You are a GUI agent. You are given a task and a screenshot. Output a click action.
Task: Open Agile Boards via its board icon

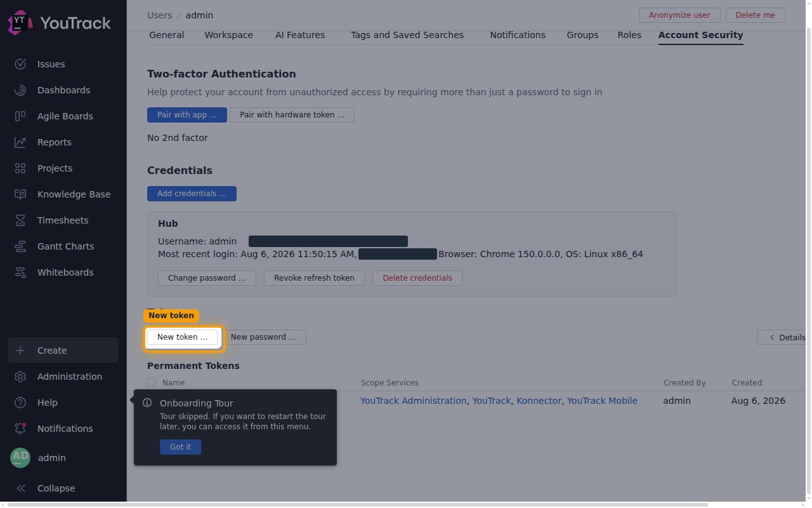(20, 116)
